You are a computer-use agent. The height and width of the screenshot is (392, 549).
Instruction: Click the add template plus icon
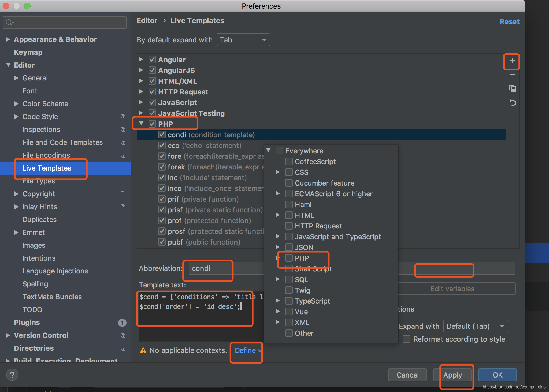(x=512, y=61)
